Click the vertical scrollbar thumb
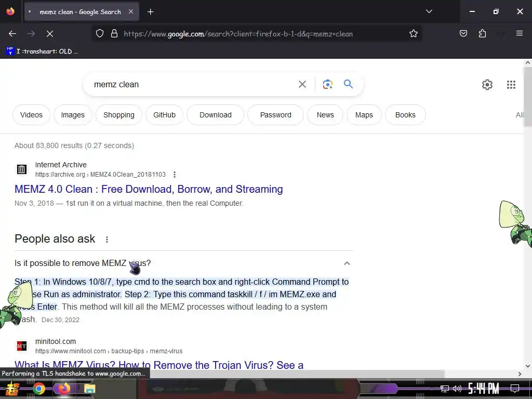532x399 pixels. (x=528, y=97)
